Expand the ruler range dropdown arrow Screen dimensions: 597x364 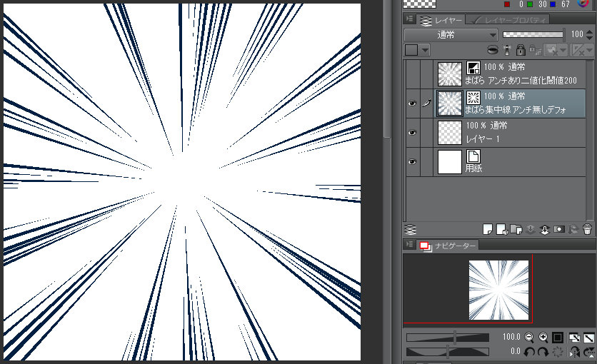(589, 50)
